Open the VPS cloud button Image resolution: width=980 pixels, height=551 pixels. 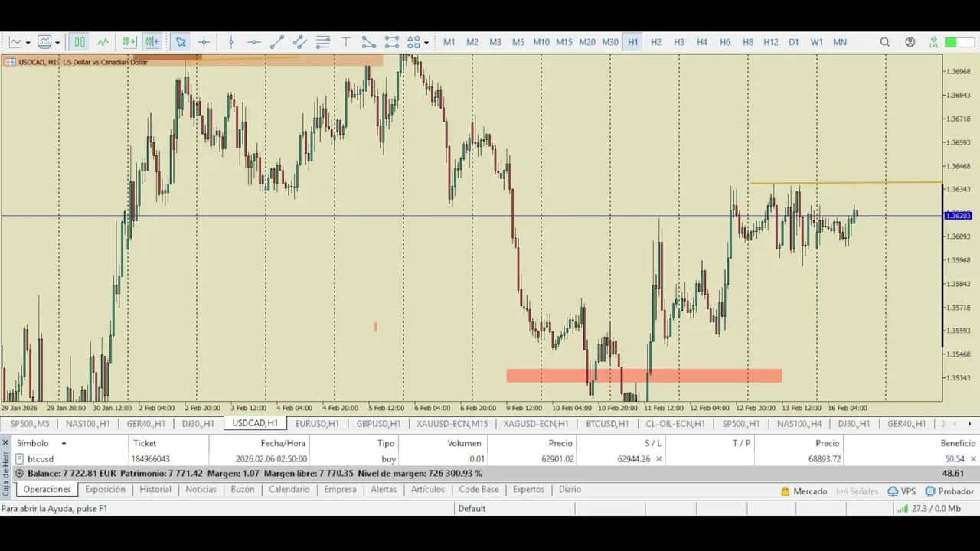[x=902, y=491]
